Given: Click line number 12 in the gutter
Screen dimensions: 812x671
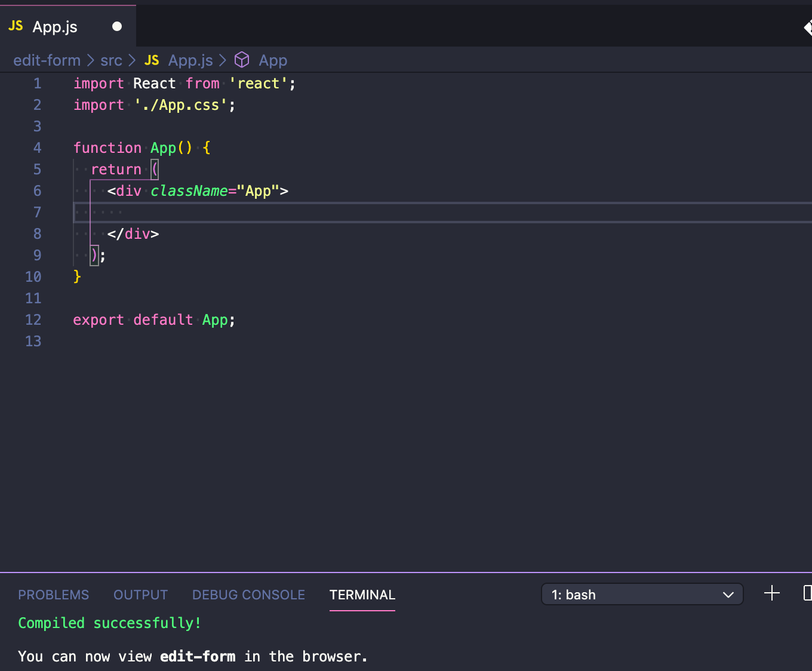Looking at the screenshot, I should pyautogui.click(x=33, y=320).
